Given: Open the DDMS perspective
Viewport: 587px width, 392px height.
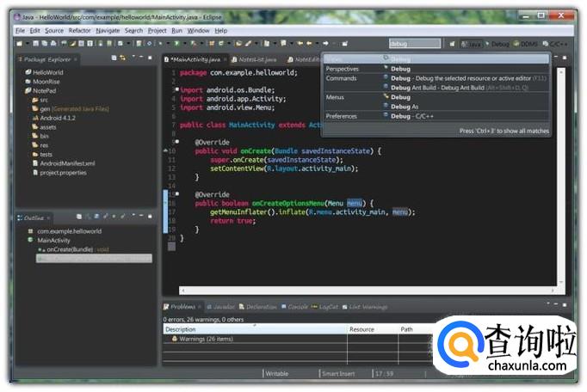Looking at the screenshot, I should click(x=528, y=44).
